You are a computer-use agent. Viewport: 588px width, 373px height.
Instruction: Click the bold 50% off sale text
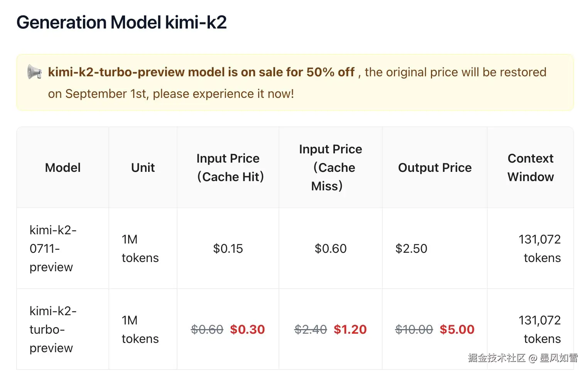coord(201,72)
